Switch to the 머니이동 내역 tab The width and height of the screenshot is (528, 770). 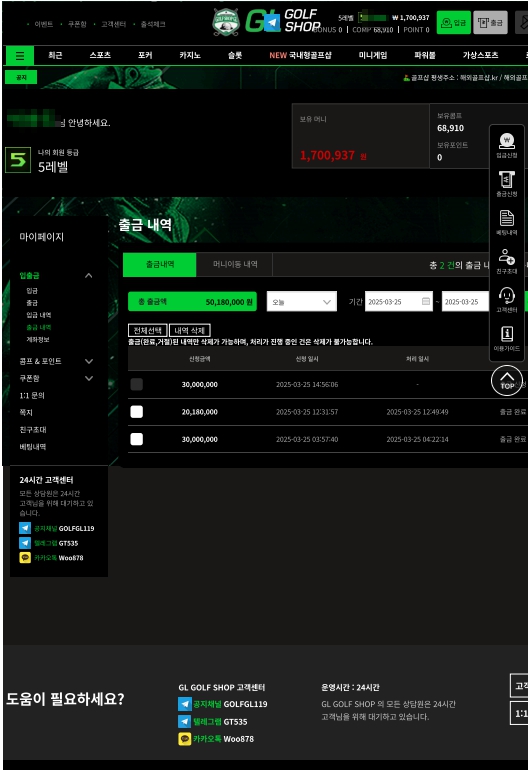[235, 264]
